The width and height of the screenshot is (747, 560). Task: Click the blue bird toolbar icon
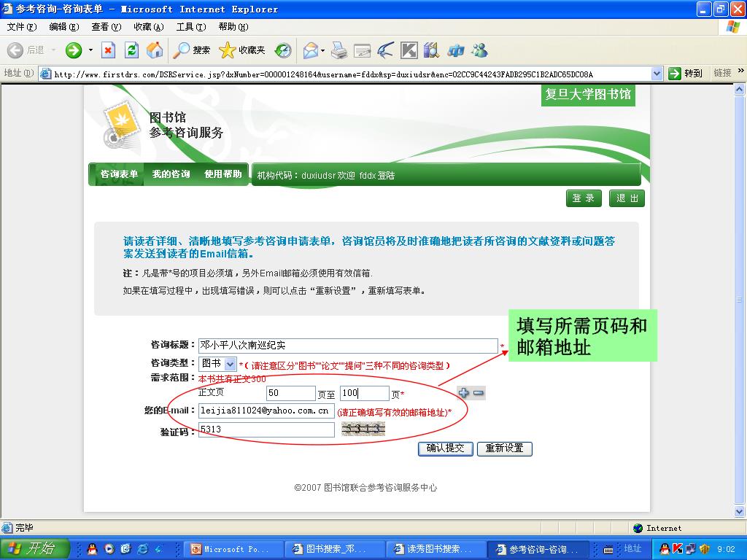385,50
